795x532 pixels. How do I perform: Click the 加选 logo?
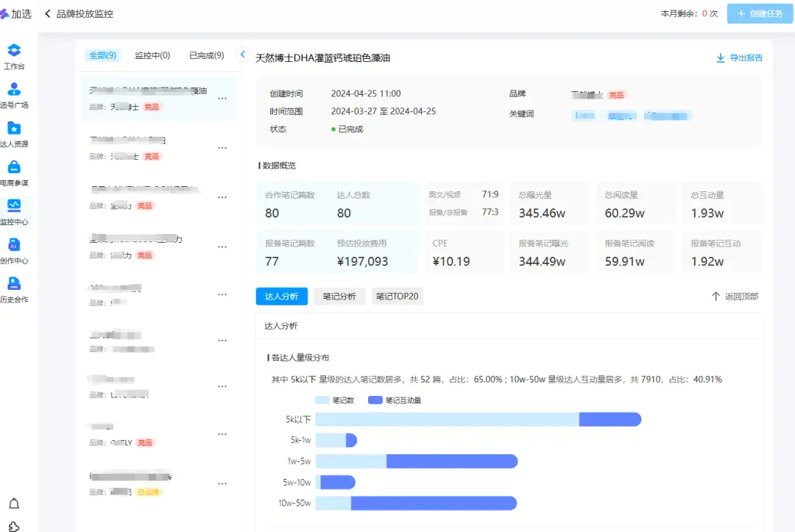tap(15, 14)
